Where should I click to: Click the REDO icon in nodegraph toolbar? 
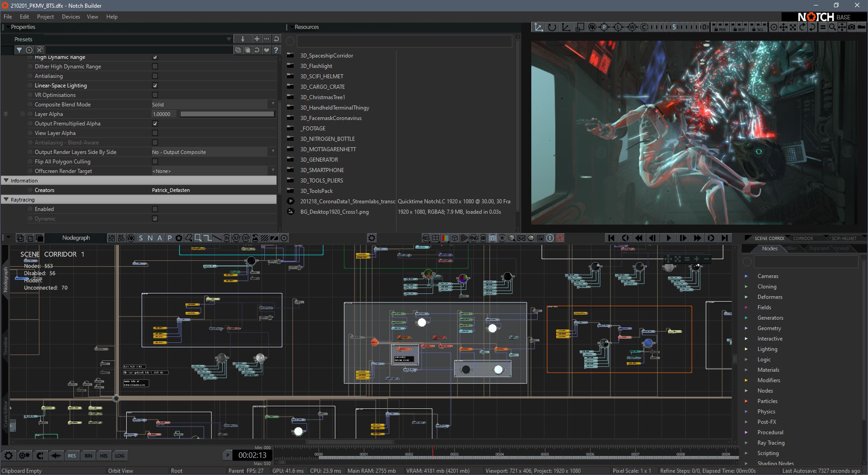point(121,238)
